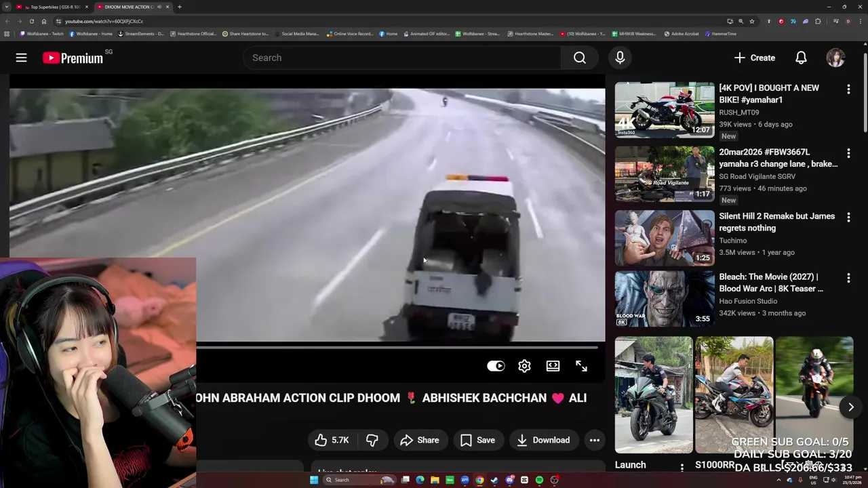Open Steam from the taskbar
This screenshot has width=868, height=488.
[x=494, y=480]
